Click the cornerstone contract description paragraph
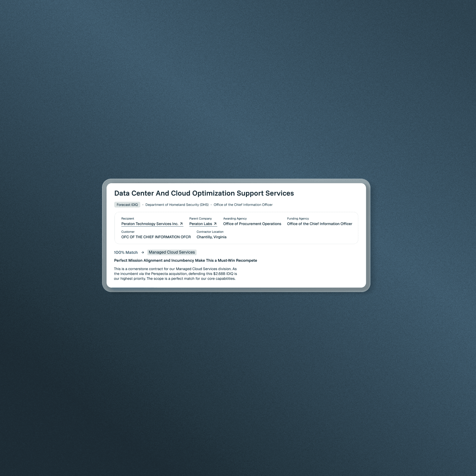 [x=175, y=273]
